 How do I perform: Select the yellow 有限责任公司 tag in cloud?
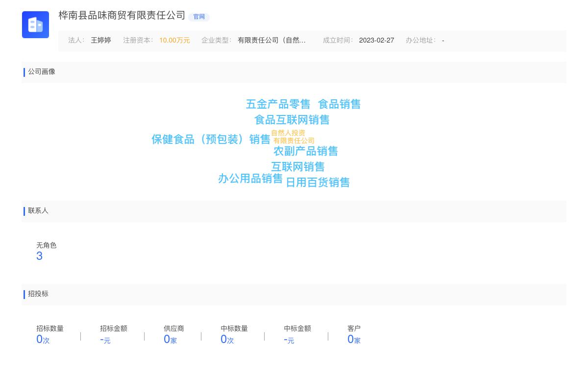pos(294,141)
